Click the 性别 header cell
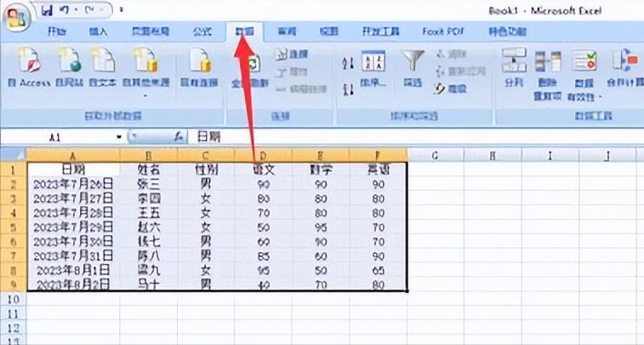The width and height of the screenshot is (644, 345). (206, 170)
